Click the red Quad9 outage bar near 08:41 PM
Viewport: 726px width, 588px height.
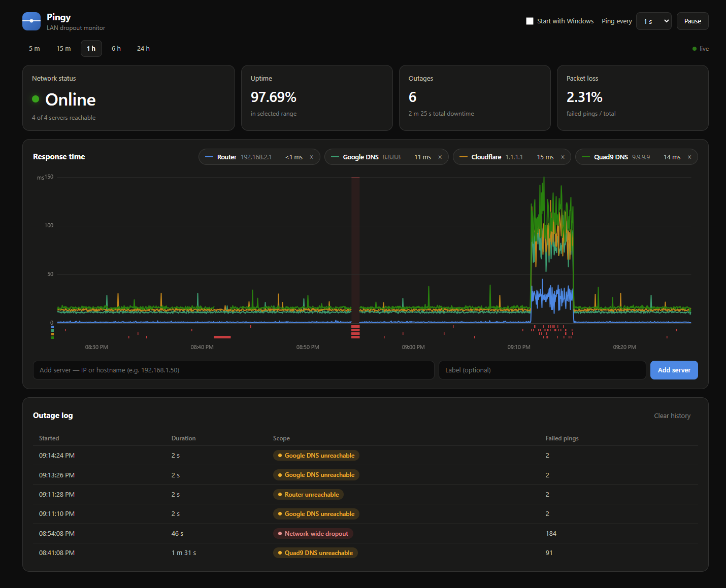pos(222,337)
